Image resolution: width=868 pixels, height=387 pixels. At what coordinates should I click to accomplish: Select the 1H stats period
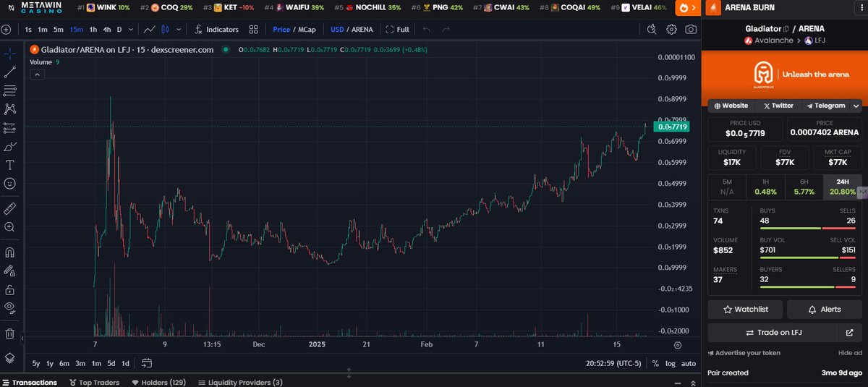click(x=765, y=187)
